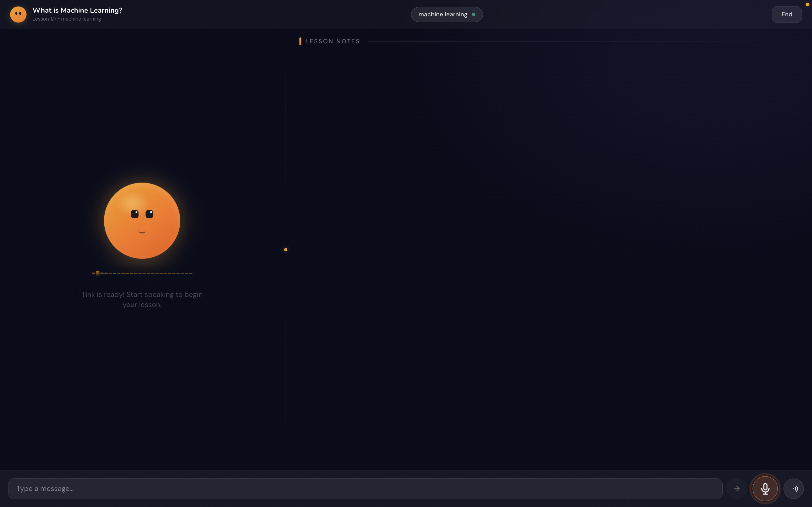Click the green status dot in topic pill
This screenshot has height=507, width=812.
click(x=474, y=14)
